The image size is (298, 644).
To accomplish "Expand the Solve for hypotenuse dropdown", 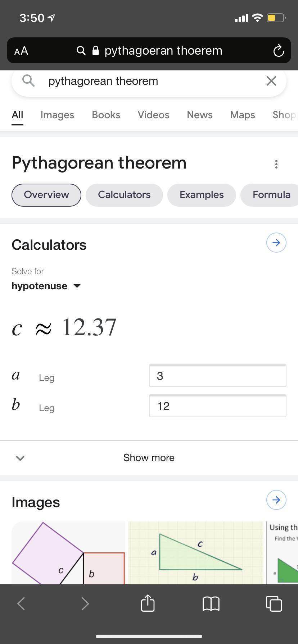I will click(46, 286).
